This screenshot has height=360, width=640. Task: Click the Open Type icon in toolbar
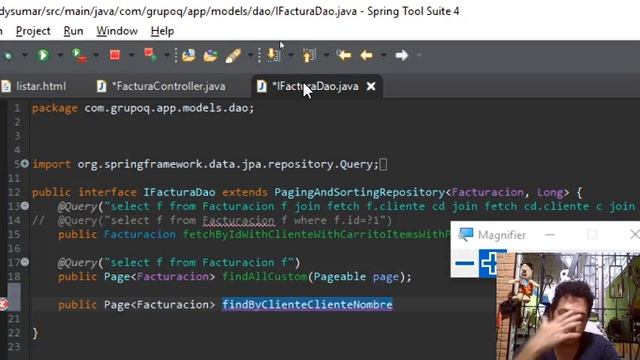pos(189,55)
